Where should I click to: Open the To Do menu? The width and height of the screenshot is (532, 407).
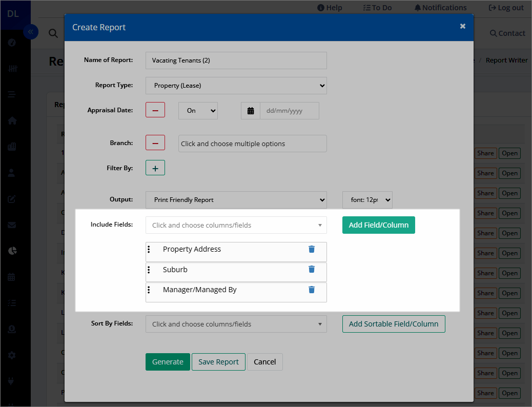coord(377,7)
